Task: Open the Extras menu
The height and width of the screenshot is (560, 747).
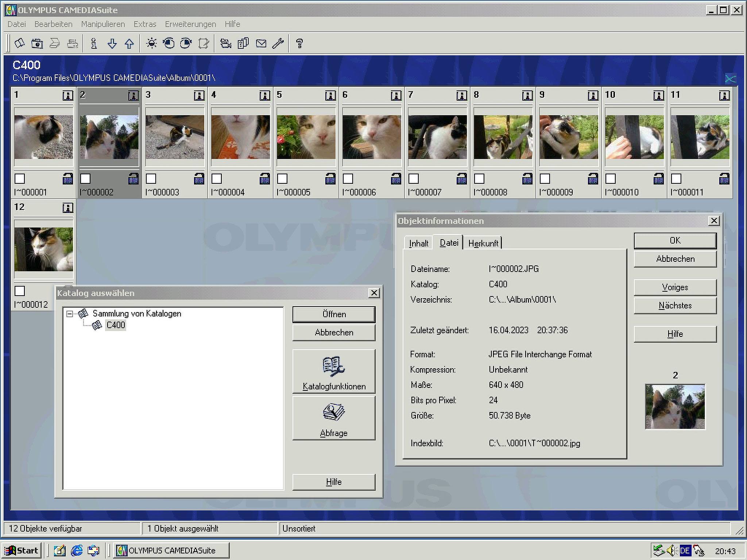Action: (x=145, y=24)
